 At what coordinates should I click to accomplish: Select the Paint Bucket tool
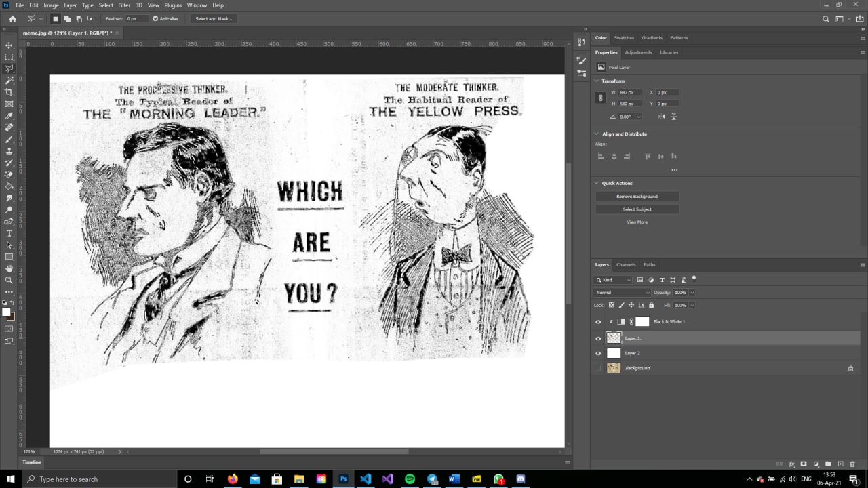9,186
